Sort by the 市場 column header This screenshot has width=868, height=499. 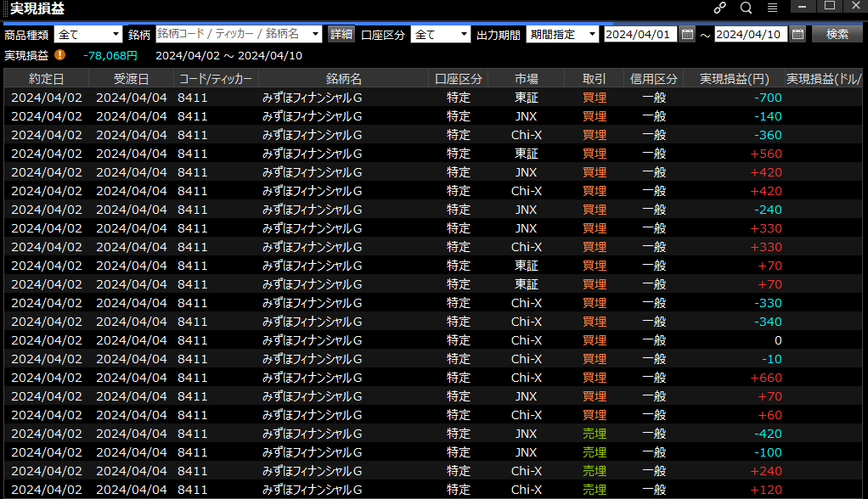[x=526, y=79]
